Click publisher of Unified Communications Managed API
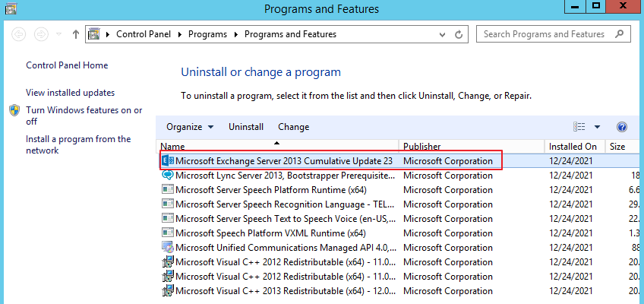The image size is (644, 304). (x=447, y=248)
